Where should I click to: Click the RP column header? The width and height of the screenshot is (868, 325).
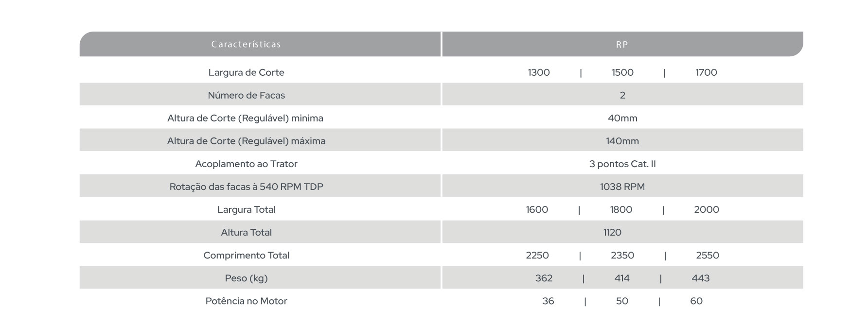click(x=622, y=45)
